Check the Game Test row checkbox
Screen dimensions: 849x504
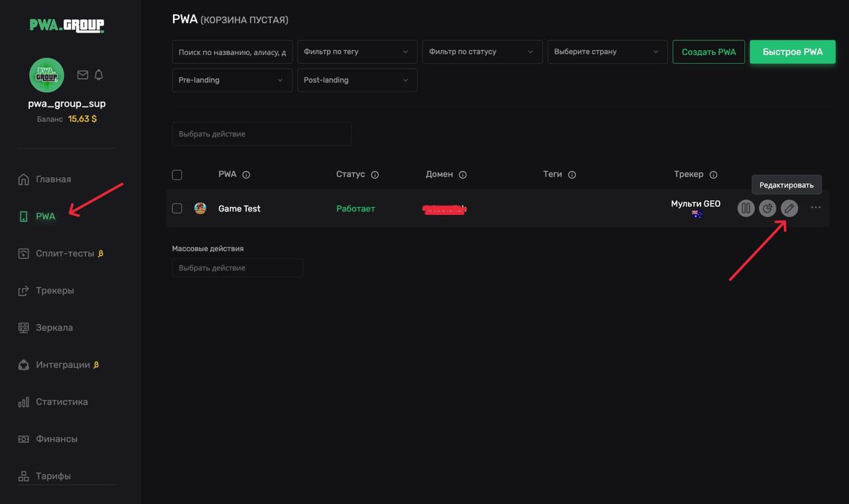(x=177, y=208)
